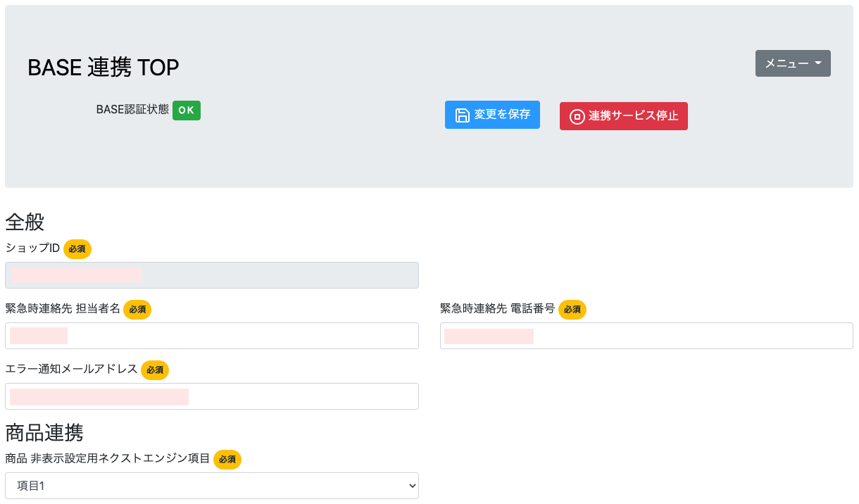Open the 項目1 select dropdown
Viewport: 859px width, 504px height.
tap(212, 486)
